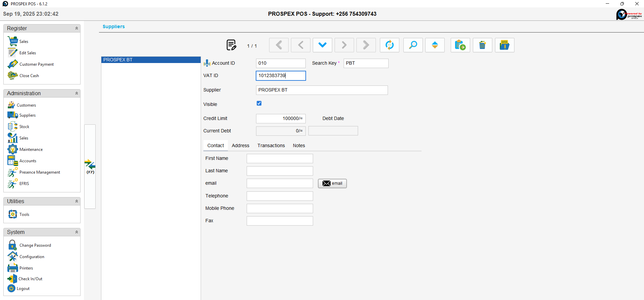The height and width of the screenshot is (300, 644).
Task: Open the magnifier search icon in toolbar
Action: (413, 45)
